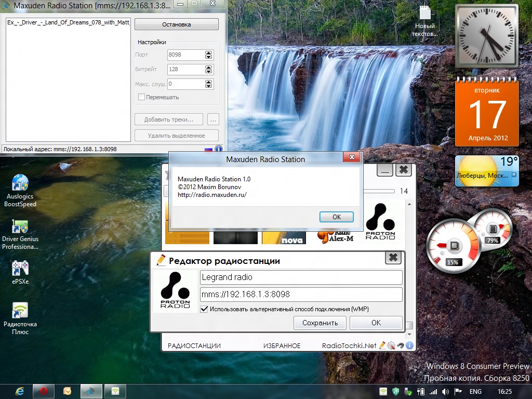Click the Добавить треки button
532x399 pixels.
tap(169, 119)
